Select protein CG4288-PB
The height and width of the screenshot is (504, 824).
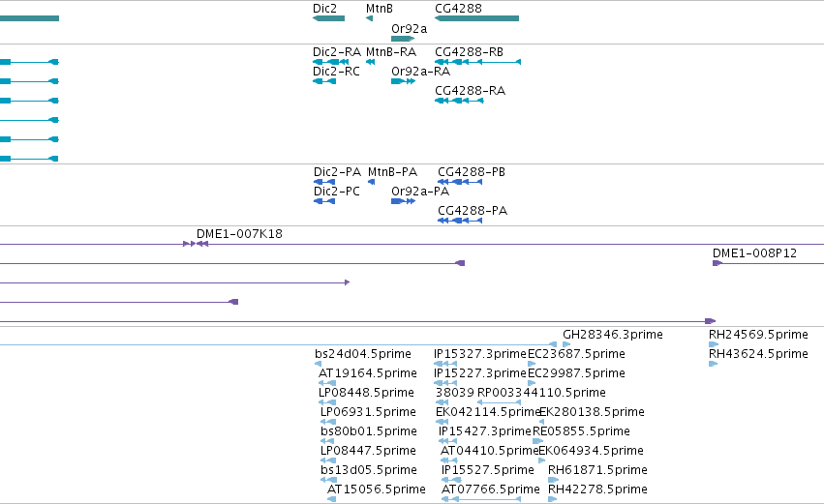pos(472,172)
